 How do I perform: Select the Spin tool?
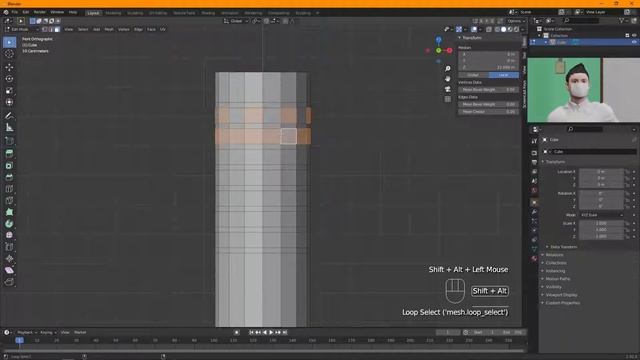pos(9,224)
